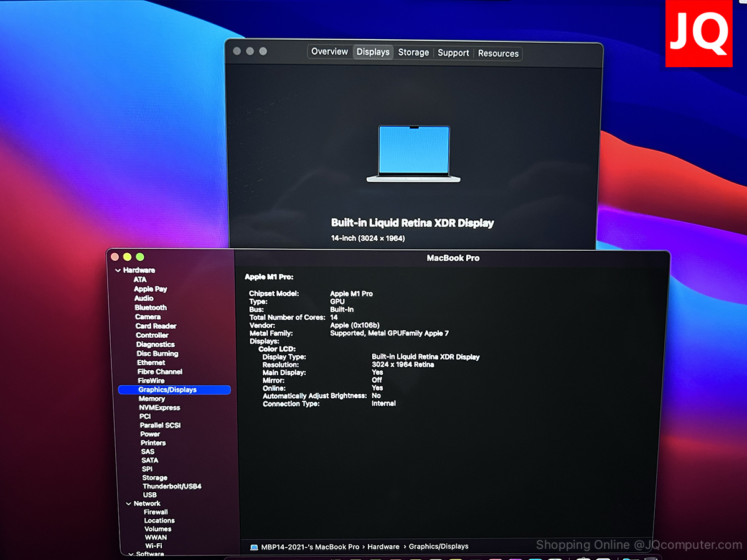
Task: Click the Type value "GPU"
Action: tap(337, 302)
